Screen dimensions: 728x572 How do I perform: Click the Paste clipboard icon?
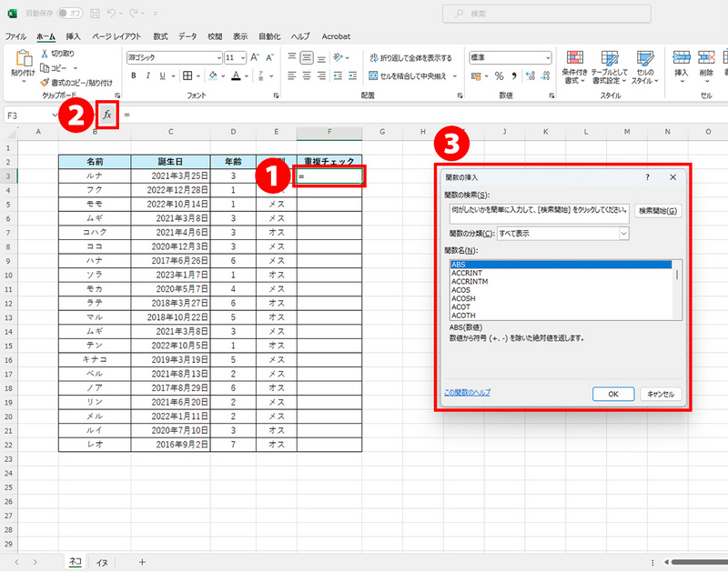(x=24, y=59)
